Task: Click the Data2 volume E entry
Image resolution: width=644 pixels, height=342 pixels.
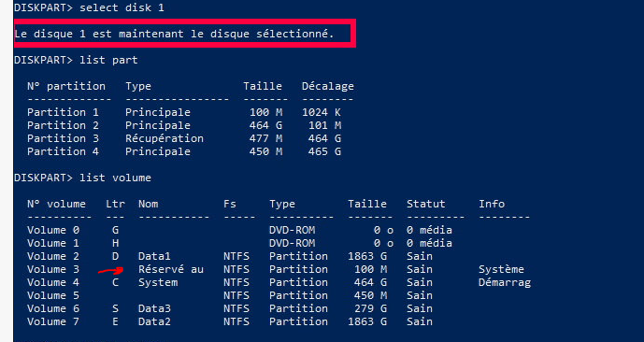Action: pos(230,321)
